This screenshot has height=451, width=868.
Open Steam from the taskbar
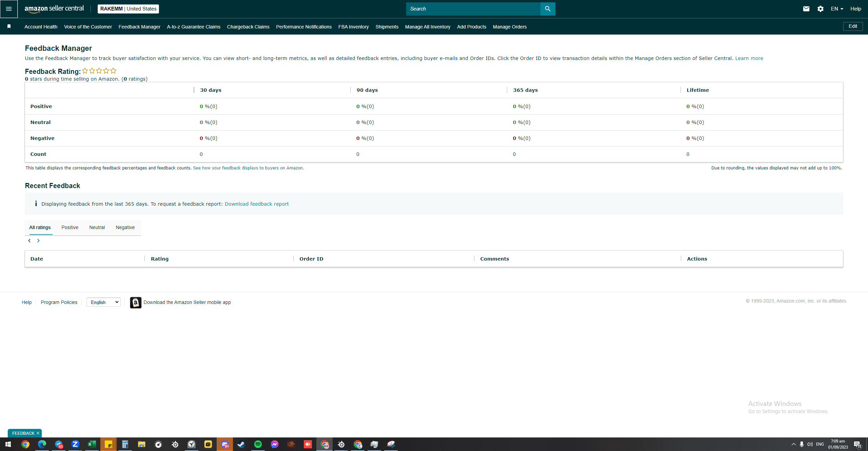point(241,444)
